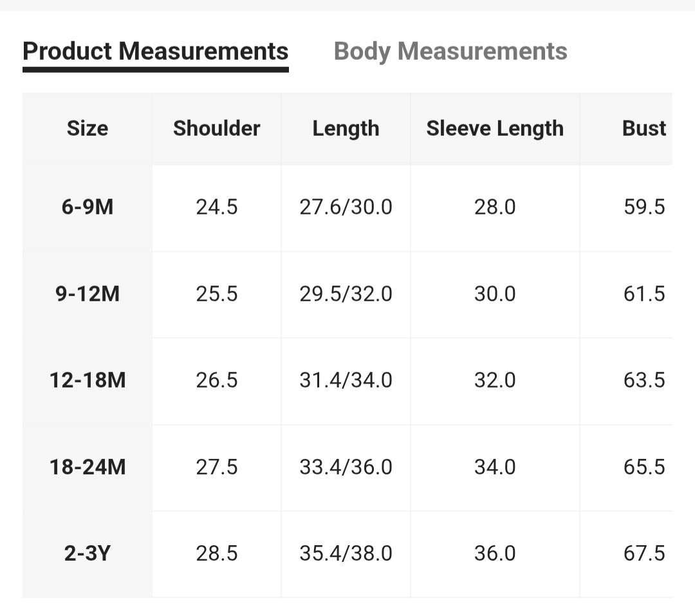Click the Bust column header

pyautogui.click(x=644, y=129)
